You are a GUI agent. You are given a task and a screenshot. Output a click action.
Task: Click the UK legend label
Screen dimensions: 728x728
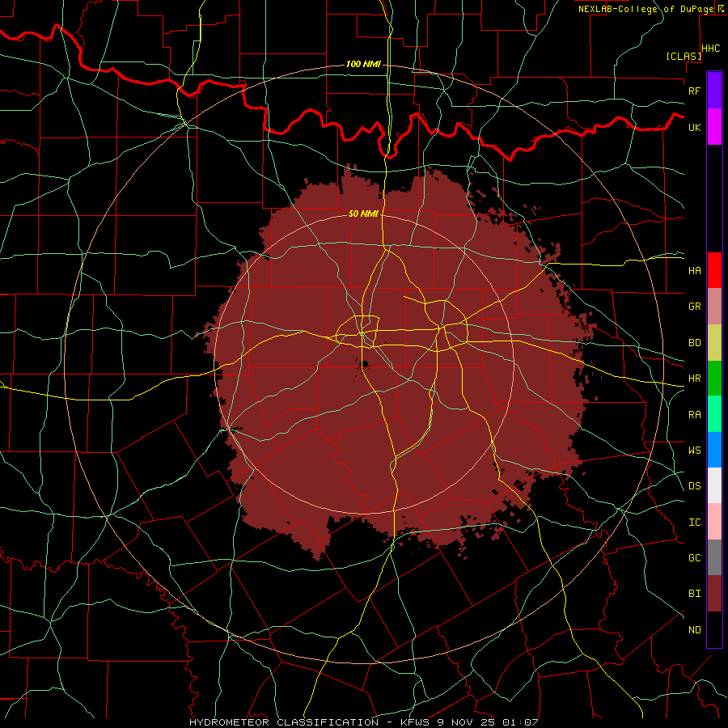click(x=694, y=127)
